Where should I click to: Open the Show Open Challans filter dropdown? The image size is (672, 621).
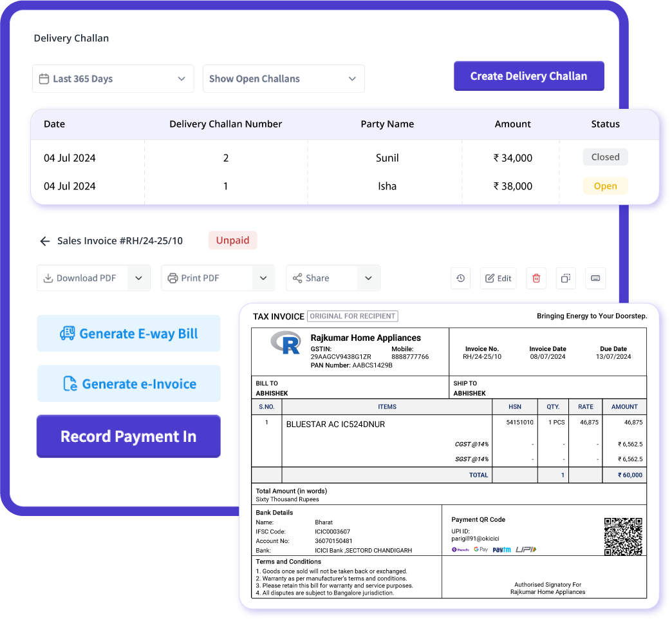click(283, 78)
